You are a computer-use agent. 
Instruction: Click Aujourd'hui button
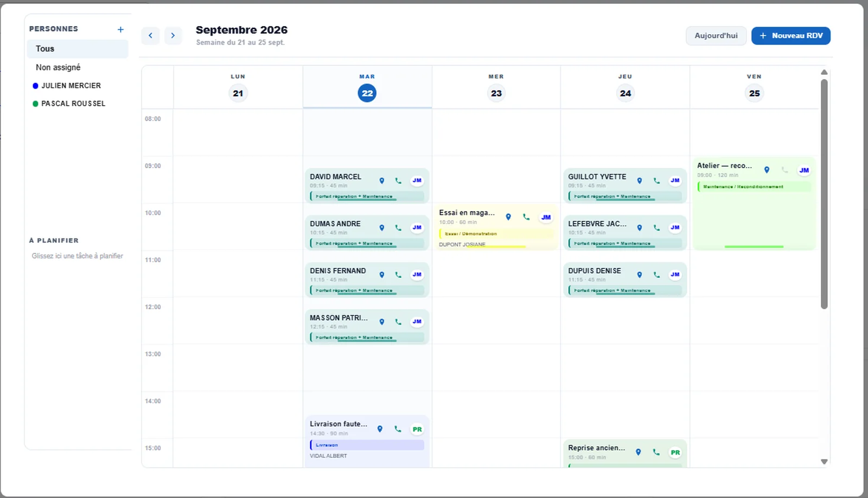pos(716,36)
